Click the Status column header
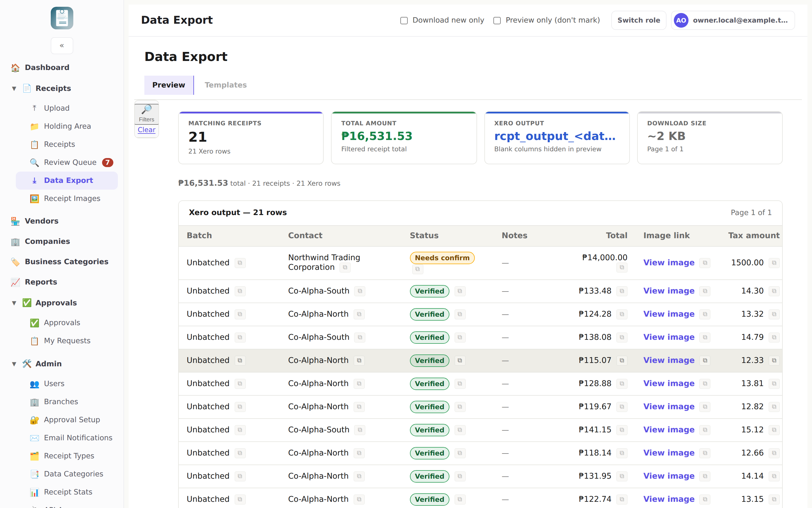This screenshot has width=812, height=508. [x=424, y=236]
